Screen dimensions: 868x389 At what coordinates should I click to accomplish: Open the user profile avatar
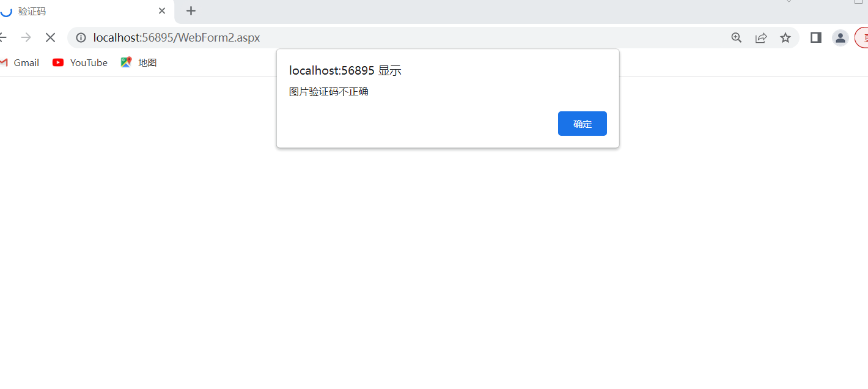(840, 38)
